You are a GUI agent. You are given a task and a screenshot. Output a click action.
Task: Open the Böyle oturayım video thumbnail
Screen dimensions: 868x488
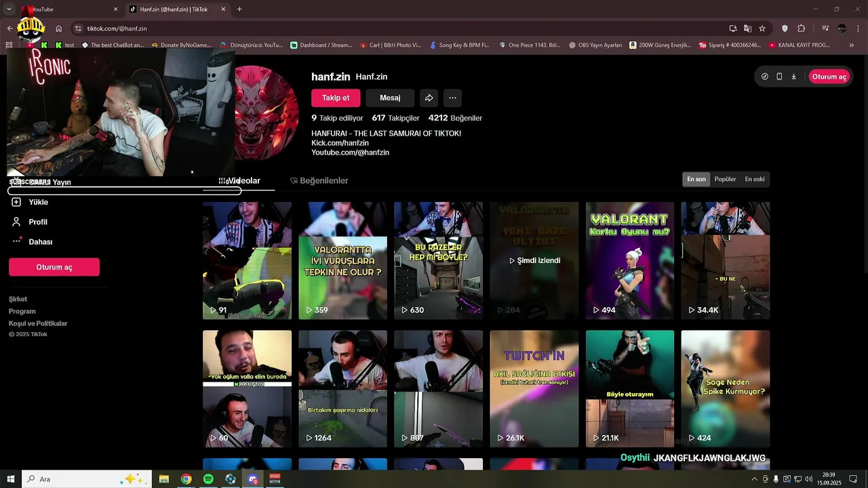(630, 388)
